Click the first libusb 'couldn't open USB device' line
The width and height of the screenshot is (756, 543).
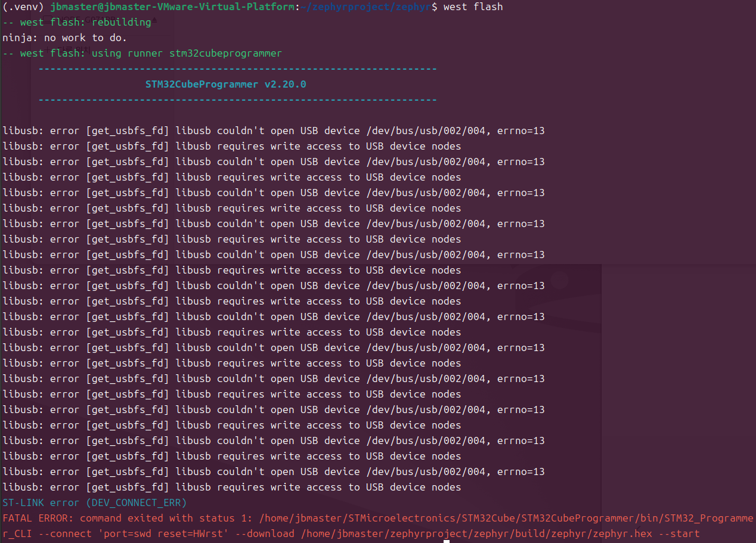point(274,131)
